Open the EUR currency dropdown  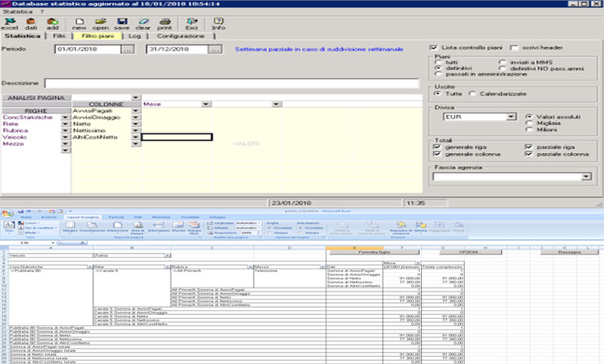[511, 117]
